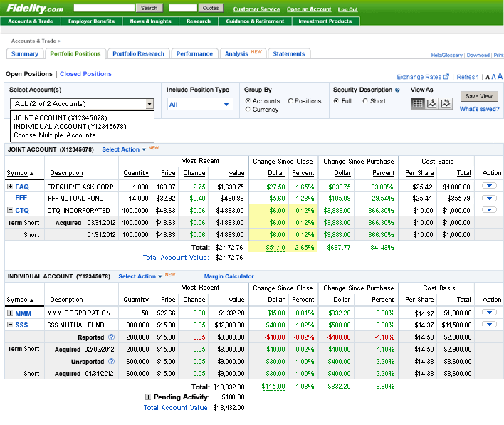Viewport: 504px width, 425px height.
Task: Collapse the SSS position lots
Action: click(x=10, y=325)
